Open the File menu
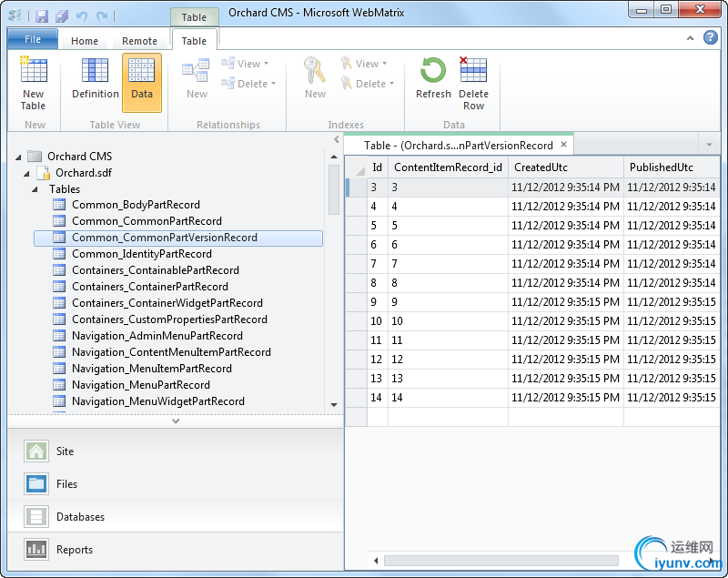The width and height of the screenshot is (728, 578). [33, 39]
